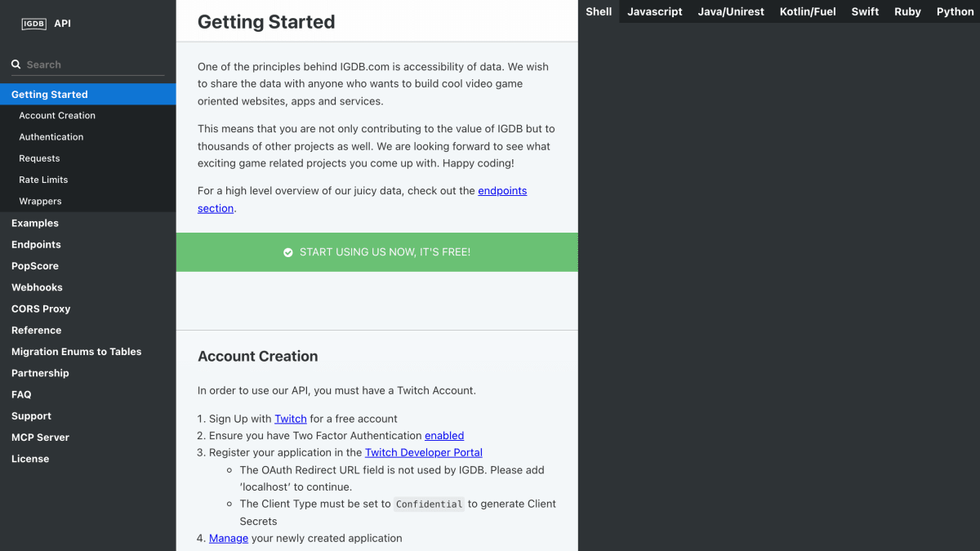Select the Java/Unirest code tab
Viewport: 980px width, 551px height.
click(731, 11)
